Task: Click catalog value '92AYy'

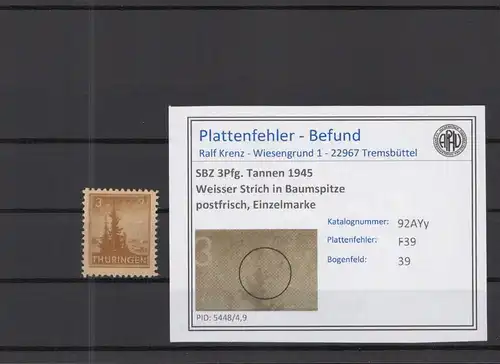Action: (x=413, y=223)
